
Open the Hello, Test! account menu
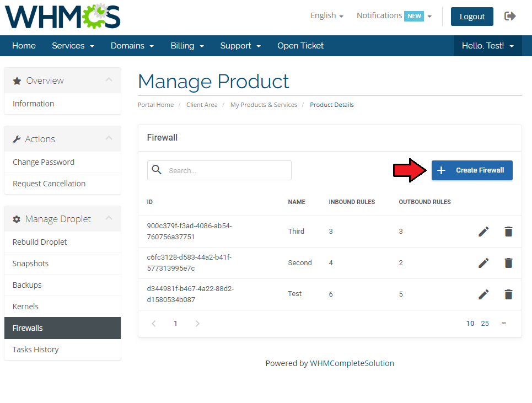coord(487,46)
